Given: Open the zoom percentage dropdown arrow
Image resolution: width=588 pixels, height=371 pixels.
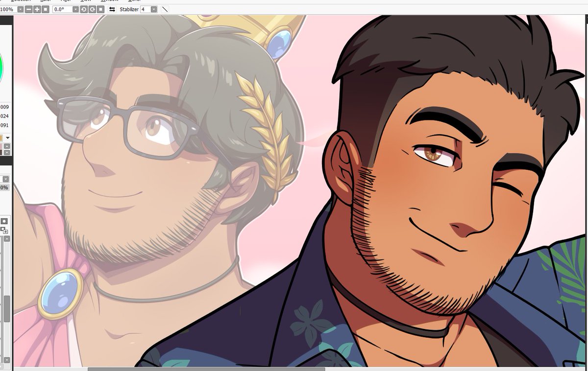Looking at the screenshot, I should [21, 9].
